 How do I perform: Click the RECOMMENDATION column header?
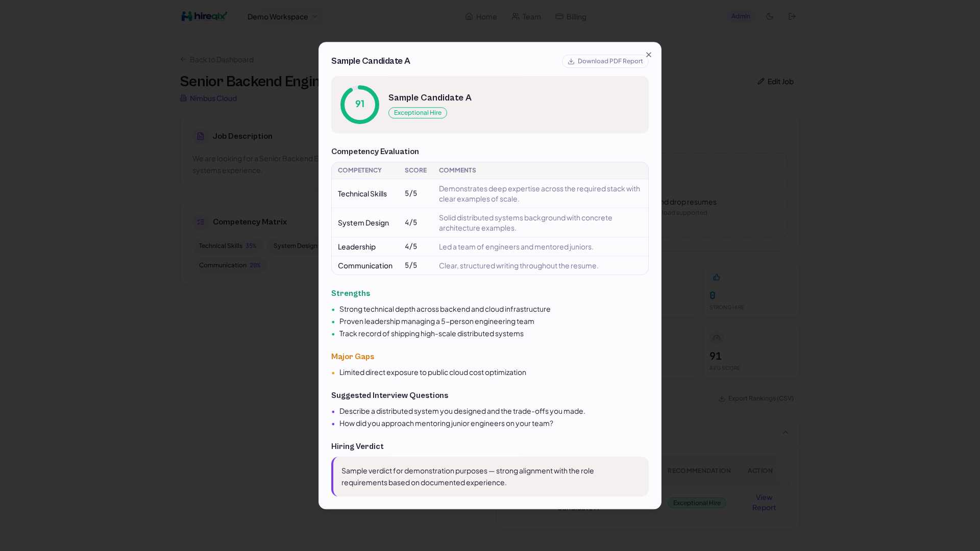pos(699,471)
